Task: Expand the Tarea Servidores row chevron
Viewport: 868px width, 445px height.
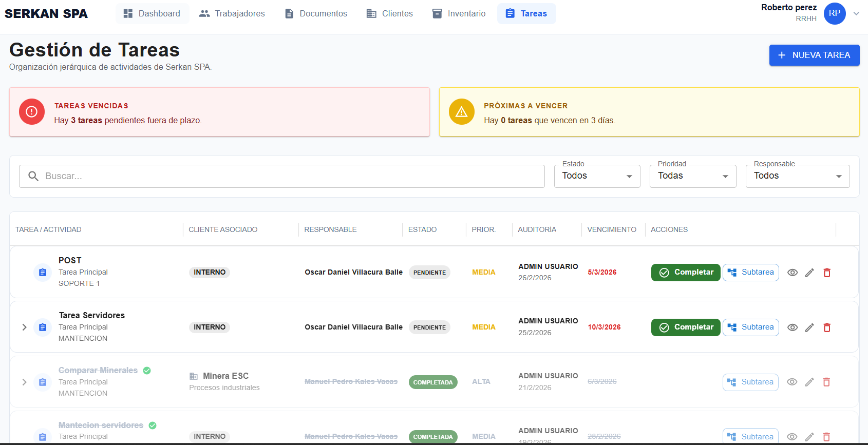Action: click(x=24, y=327)
